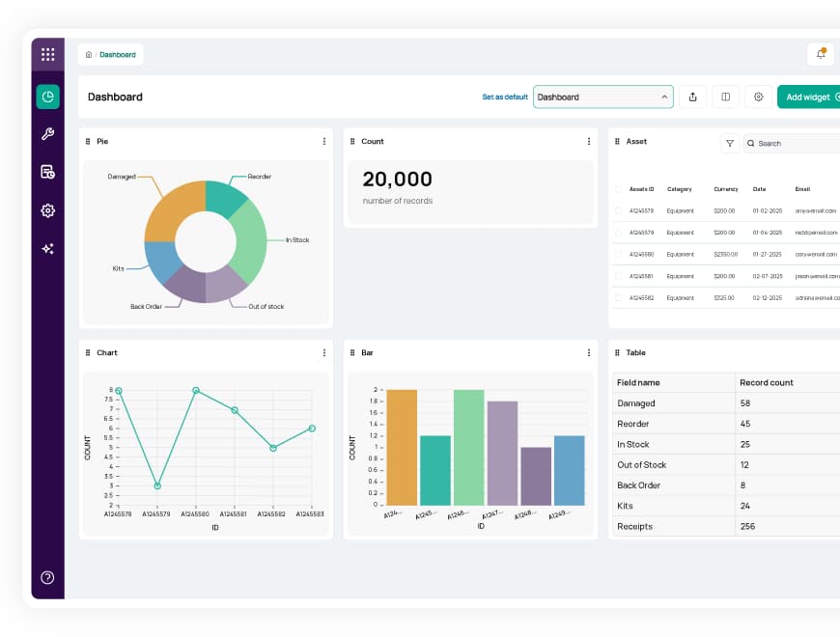Click the 02-07-2025 date cell
Screen dimensions: 840x637
768,276
